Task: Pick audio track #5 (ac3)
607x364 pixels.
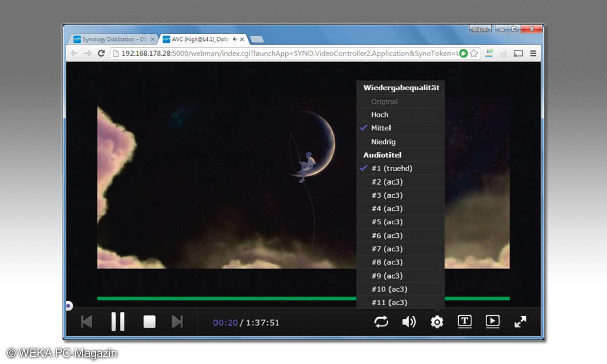Action: coord(401,222)
